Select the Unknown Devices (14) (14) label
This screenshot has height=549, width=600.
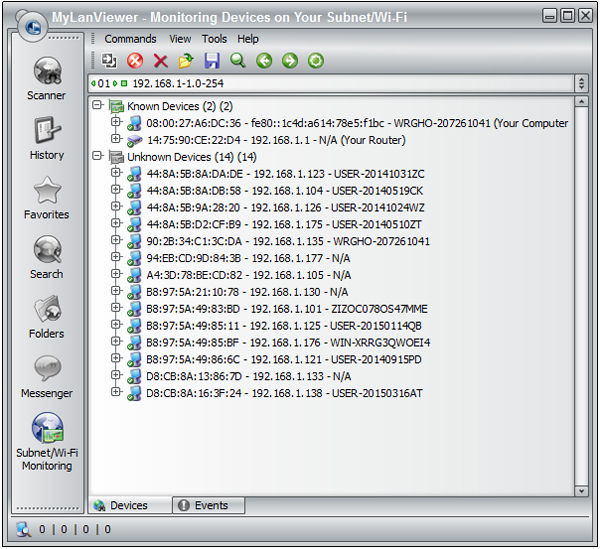tap(192, 157)
